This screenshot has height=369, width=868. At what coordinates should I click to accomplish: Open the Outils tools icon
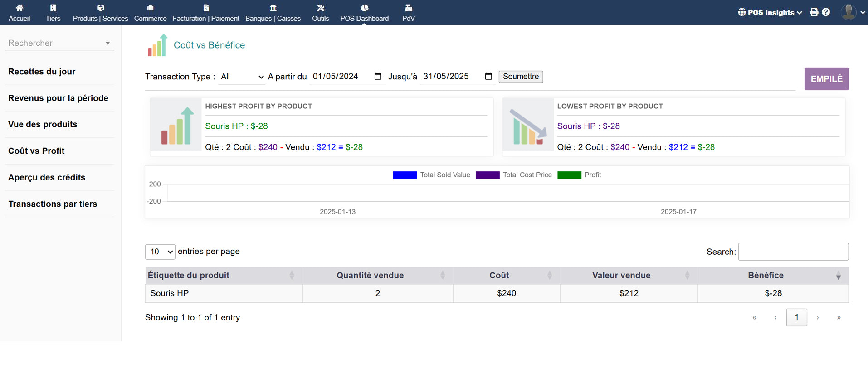(320, 8)
